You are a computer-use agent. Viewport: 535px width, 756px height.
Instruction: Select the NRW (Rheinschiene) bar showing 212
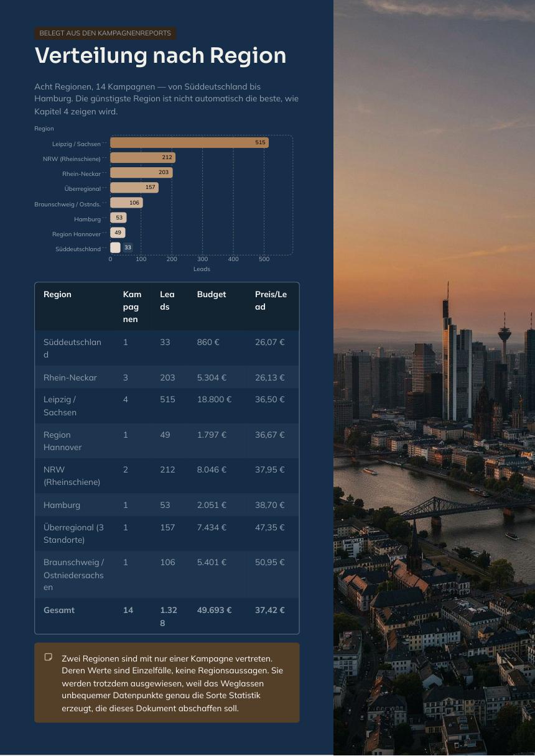[x=143, y=158]
